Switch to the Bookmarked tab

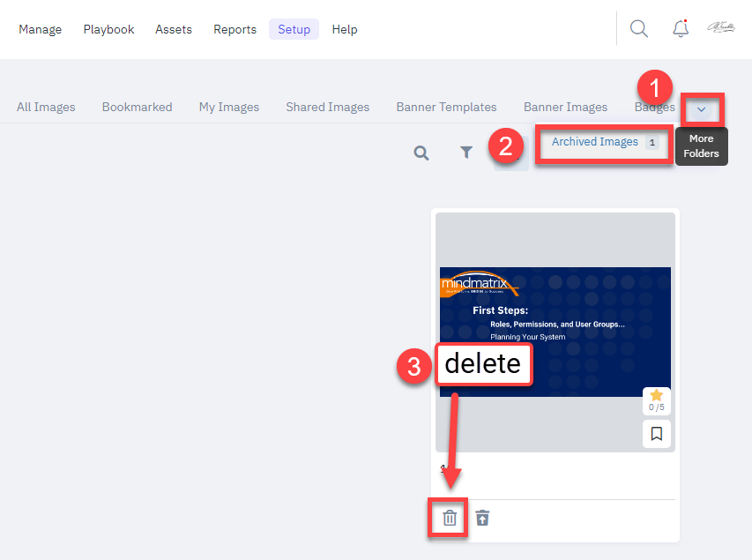tap(137, 107)
